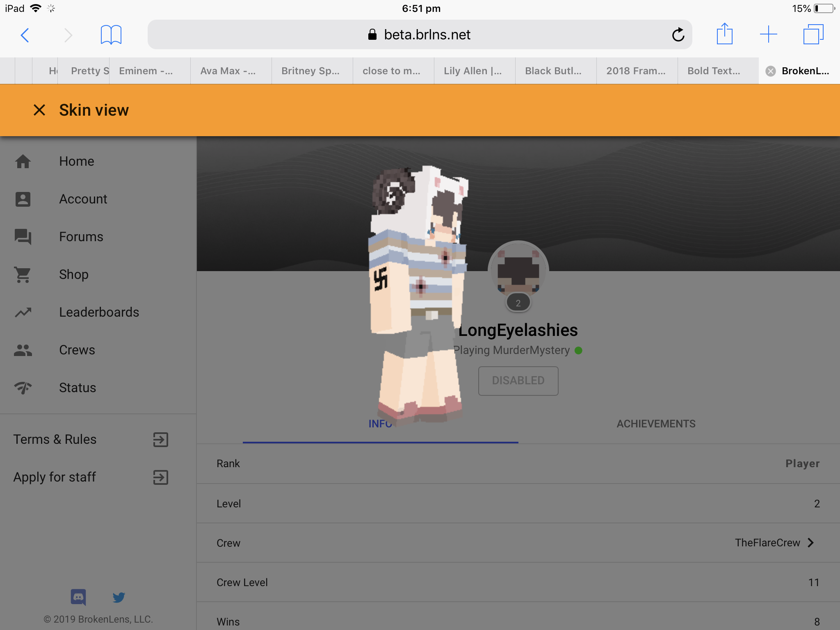This screenshot has height=630, width=840.
Task: Reload the page in Safari
Action: coord(678,34)
